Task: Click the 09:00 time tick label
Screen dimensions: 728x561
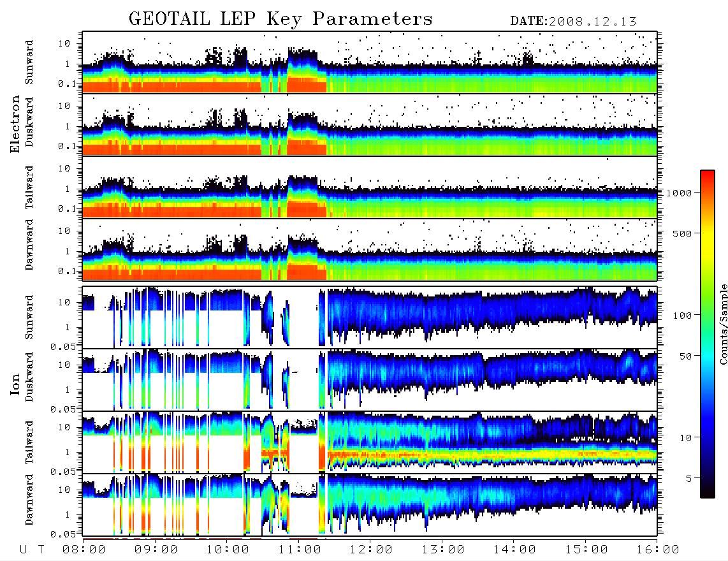Action: (156, 550)
